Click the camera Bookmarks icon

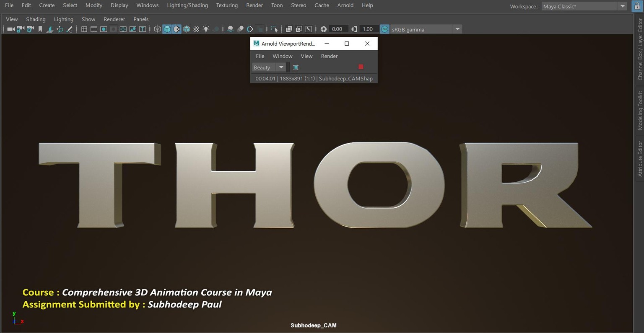tap(40, 29)
